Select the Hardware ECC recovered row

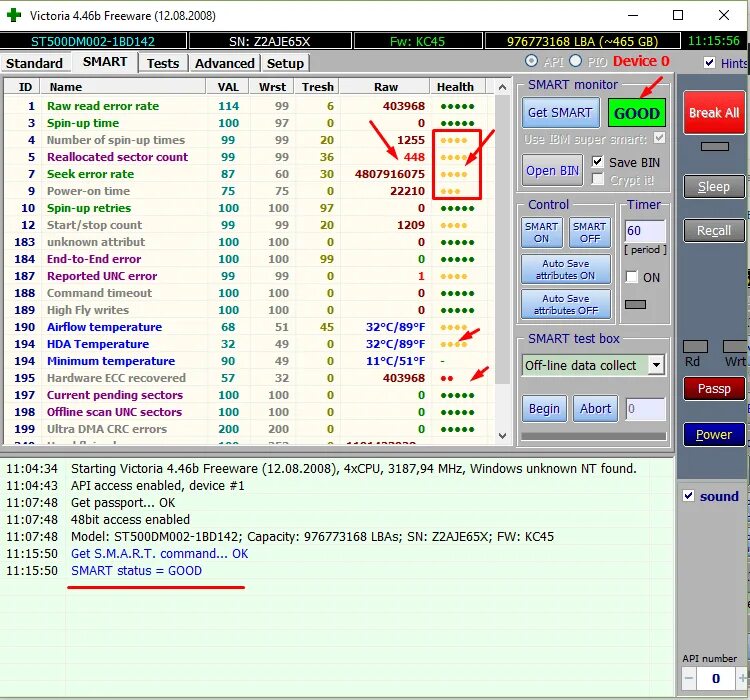click(x=249, y=378)
